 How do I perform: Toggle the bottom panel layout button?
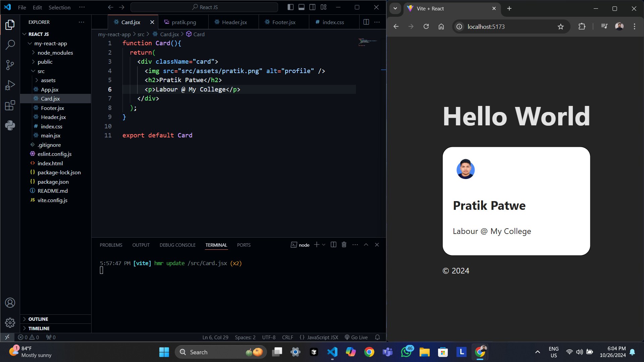pyautogui.click(x=301, y=7)
